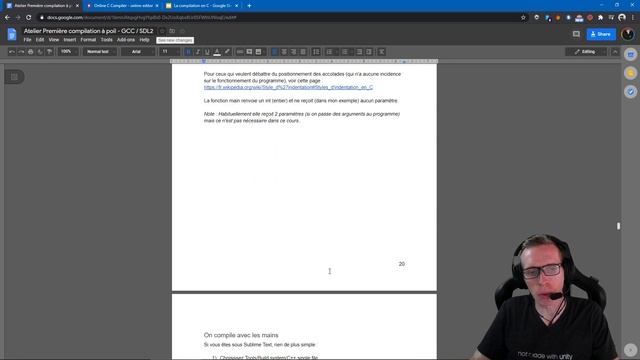Click the Spell check toolbar icon
640x360 pixels.
click(40, 52)
